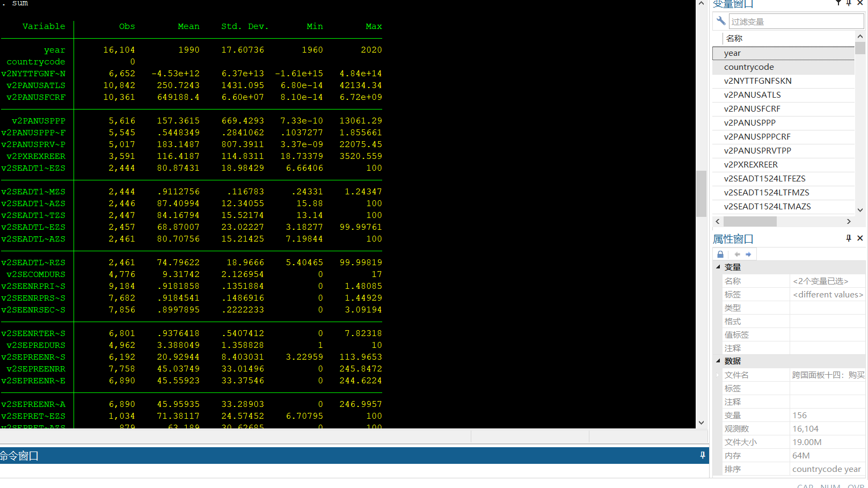Click the v2SECOMDURS row in results
This screenshot has height=488, width=868.
click(192, 274)
